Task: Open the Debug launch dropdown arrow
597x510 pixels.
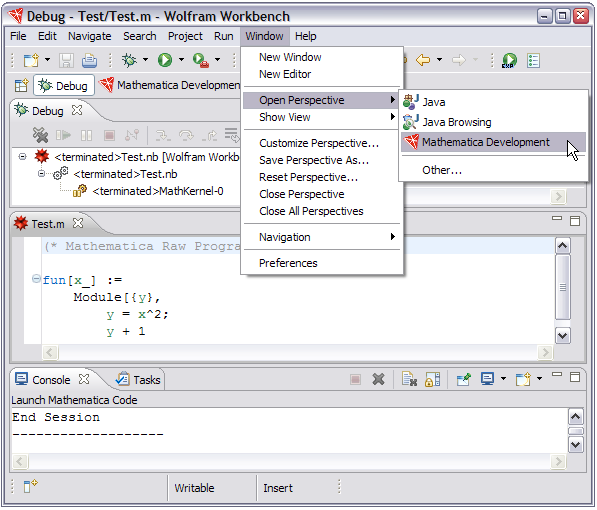Action: 145,60
